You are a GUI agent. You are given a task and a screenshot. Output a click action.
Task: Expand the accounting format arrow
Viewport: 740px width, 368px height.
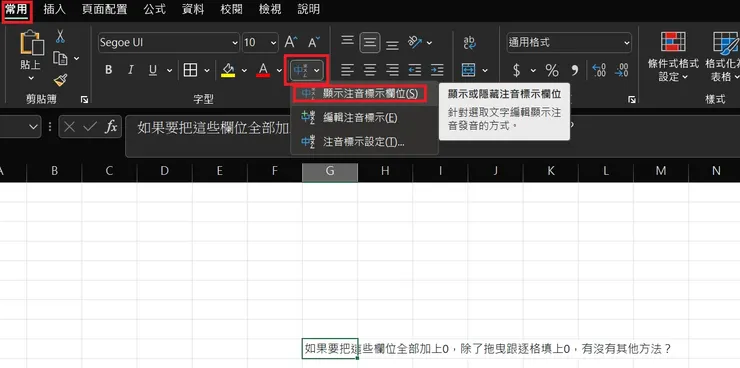(x=533, y=71)
